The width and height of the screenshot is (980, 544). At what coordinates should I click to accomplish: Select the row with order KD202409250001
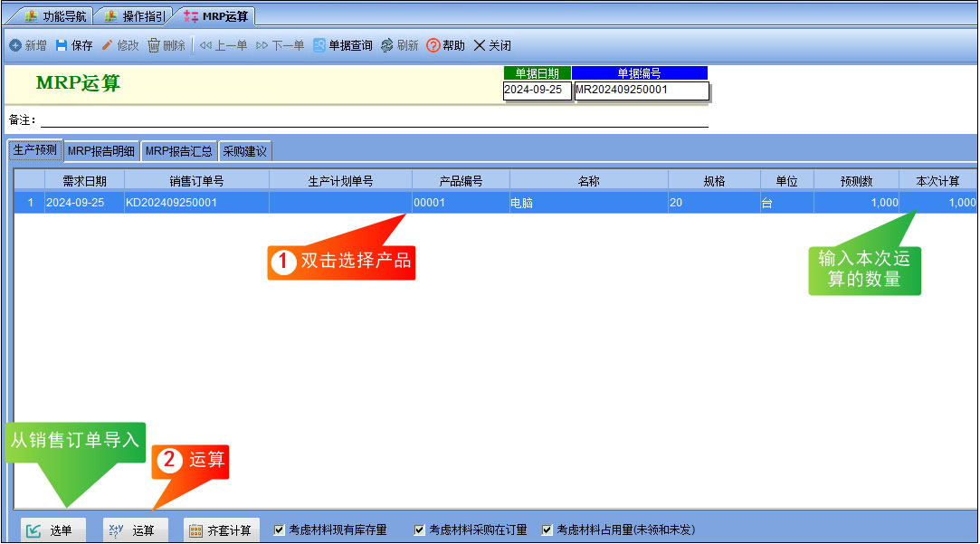(x=495, y=203)
